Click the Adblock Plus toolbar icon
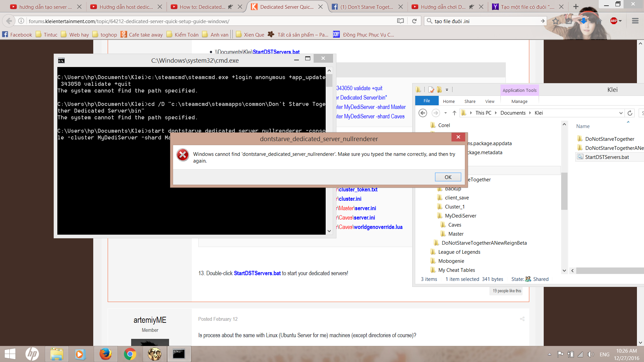The height and width of the screenshot is (362, 644). [x=614, y=21]
